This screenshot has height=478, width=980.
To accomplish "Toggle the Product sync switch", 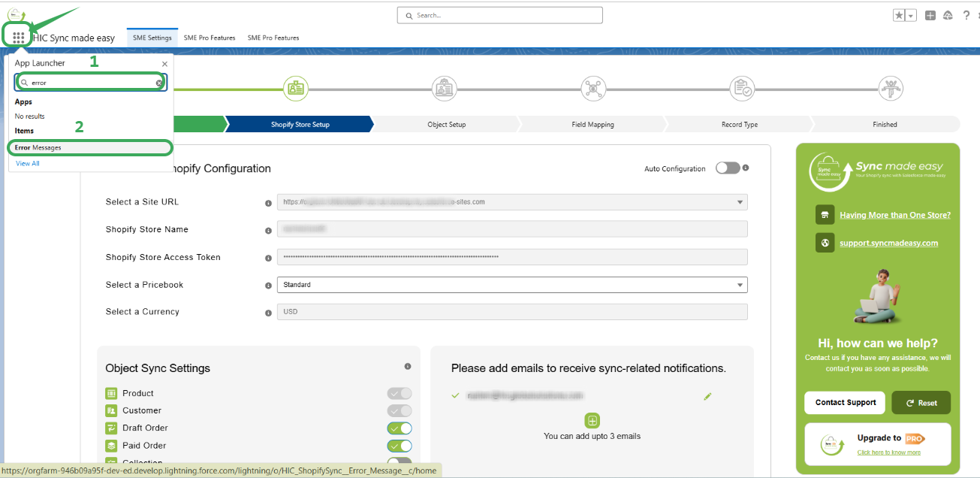I will pos(400,393).
